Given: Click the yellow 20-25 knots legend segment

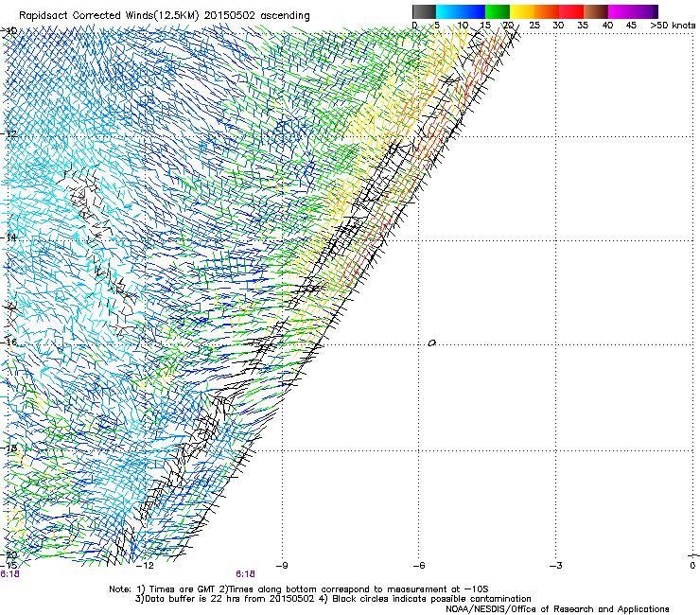Looking at the screenshot, I should [522, 11].
